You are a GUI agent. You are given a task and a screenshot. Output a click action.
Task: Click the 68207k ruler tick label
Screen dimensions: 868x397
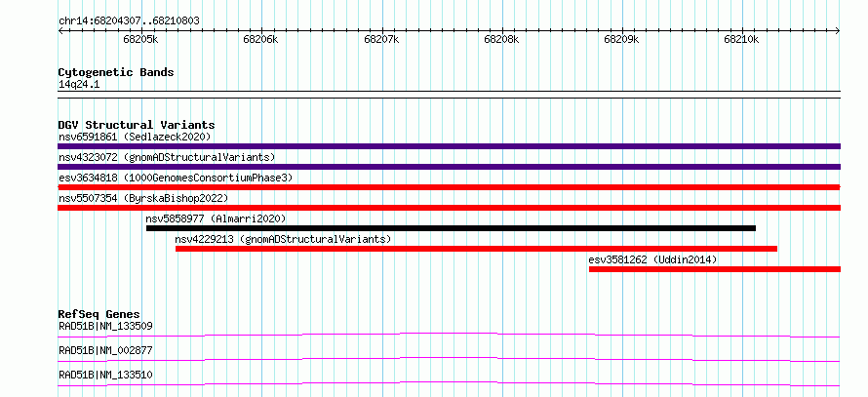coord(381,39)
